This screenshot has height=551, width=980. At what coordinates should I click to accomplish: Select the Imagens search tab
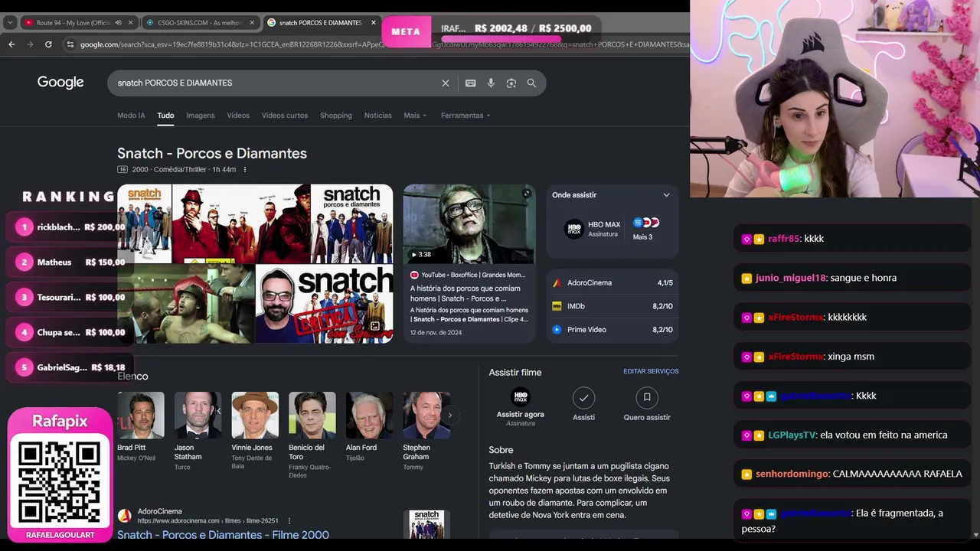pyautogui.click(x=201, y=116)
